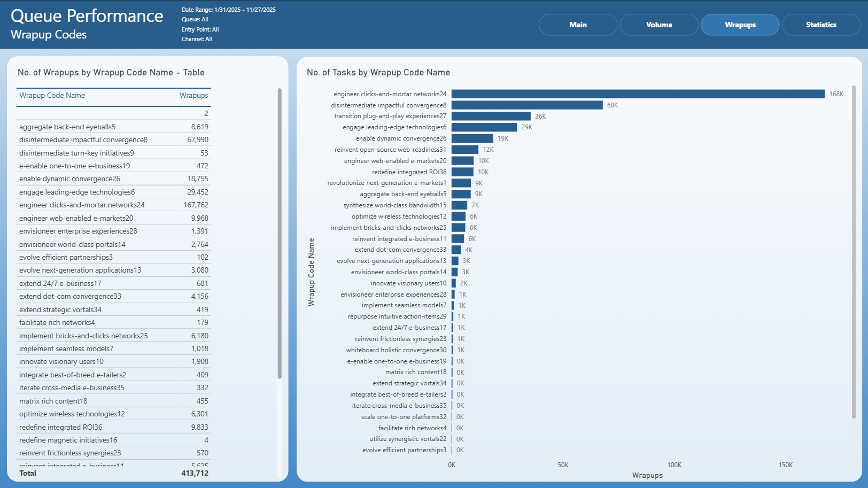The image size is (868, 488).
Task: Click the wrapup table vertical scrollbar
Action: pyautogui.click(x=280, y=234)
